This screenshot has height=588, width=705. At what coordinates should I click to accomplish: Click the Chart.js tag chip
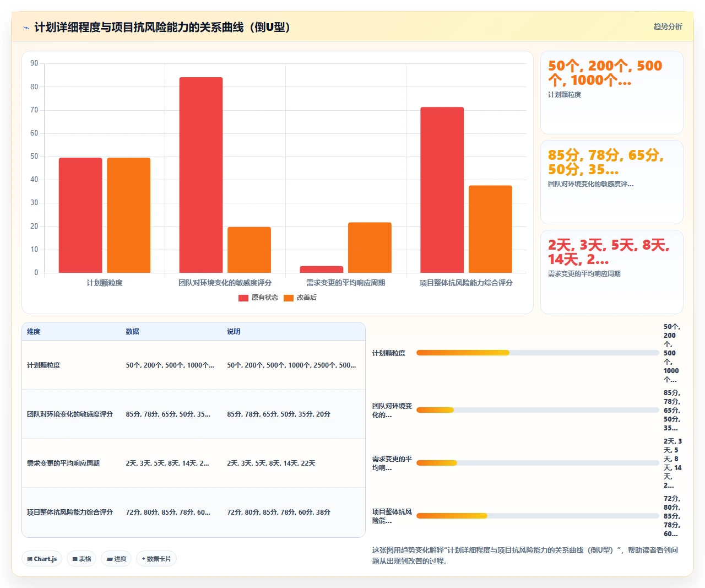(x=42, y=559)
